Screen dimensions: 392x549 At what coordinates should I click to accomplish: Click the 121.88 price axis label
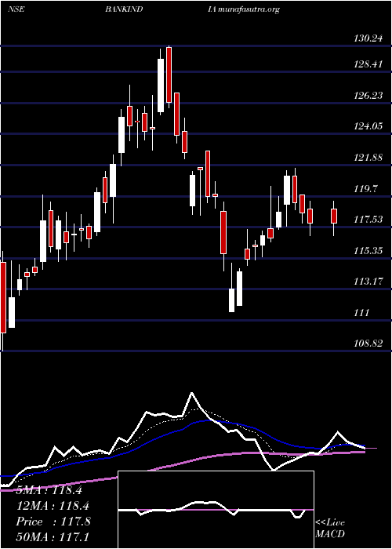click(368, 158)
